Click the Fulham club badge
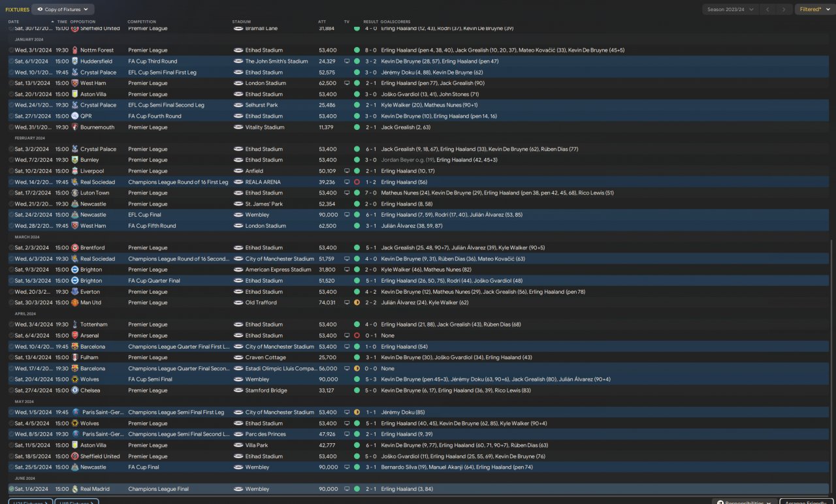The height and width of the screenshot is (504, 836). coord(75,358)
